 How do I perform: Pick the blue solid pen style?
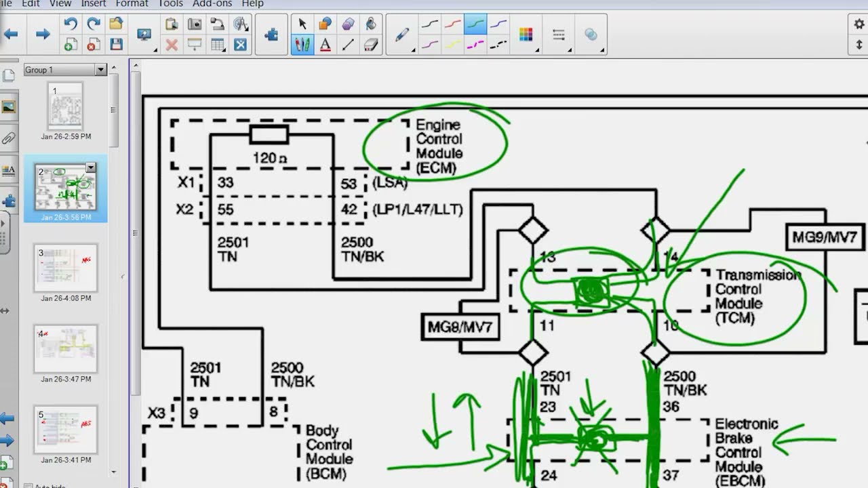pyautogui.click(x=498, y=24)
